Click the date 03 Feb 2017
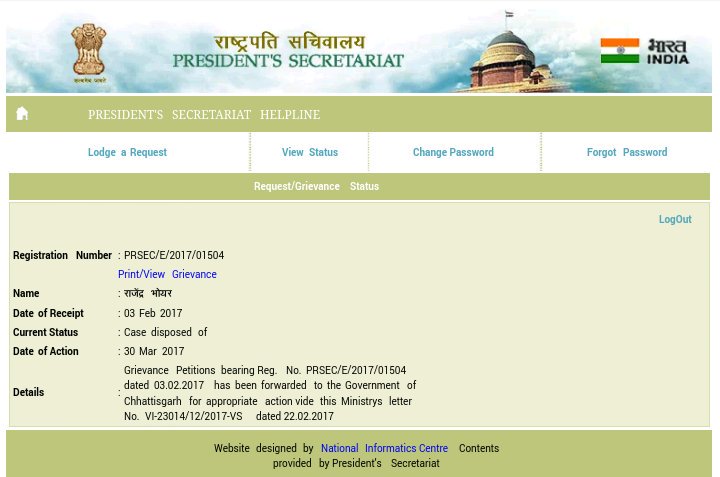 pos(153,313)
